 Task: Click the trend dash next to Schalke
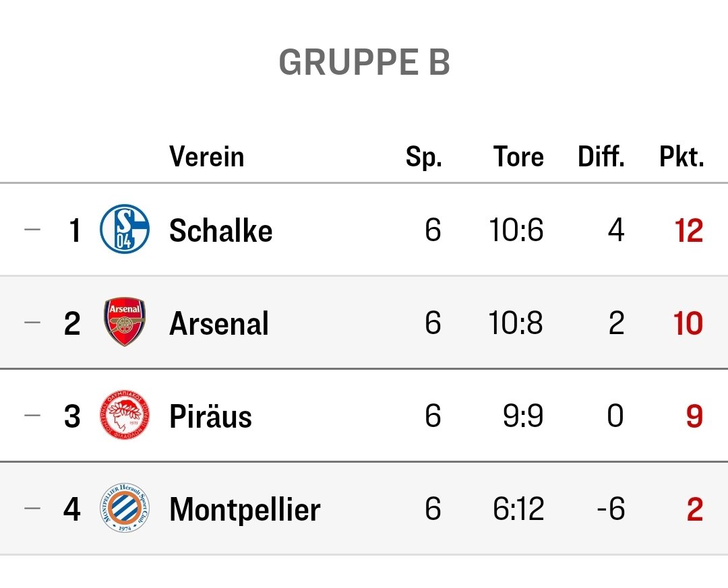(x=32, y=229)
